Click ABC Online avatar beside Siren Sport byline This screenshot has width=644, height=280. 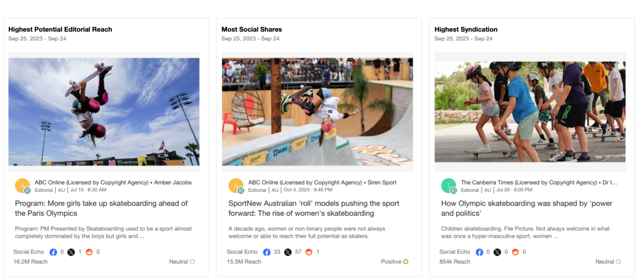click(236, 186)
